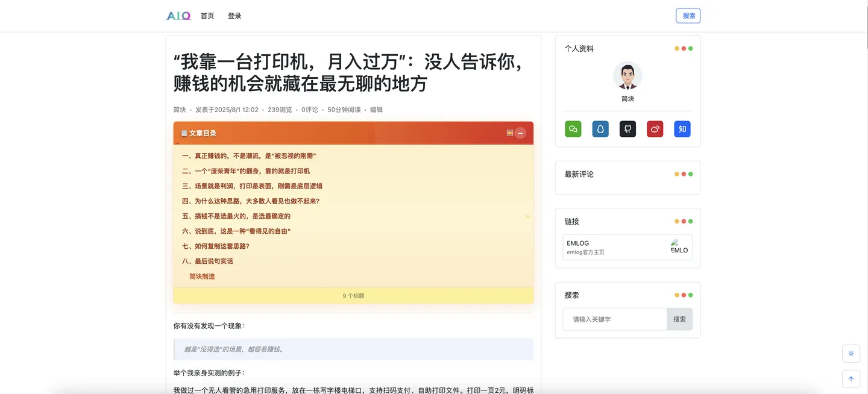Jump to section 六、说到底
The image size is (868, 394).
click(236, 231)
